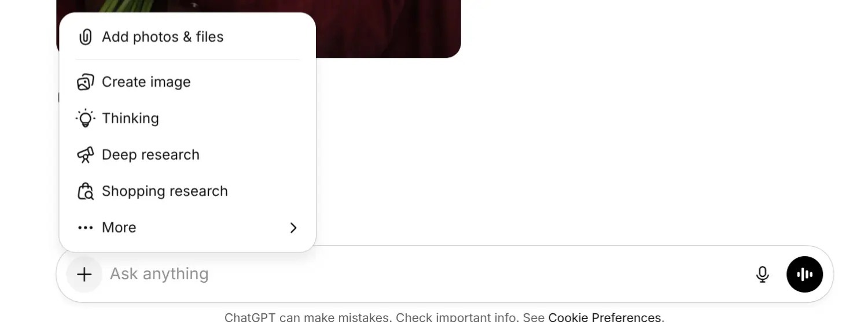Launch voice mode with the black waveform button
This screenshot has height=322, width=868.
pyautogui.click(x=804, y=275)
